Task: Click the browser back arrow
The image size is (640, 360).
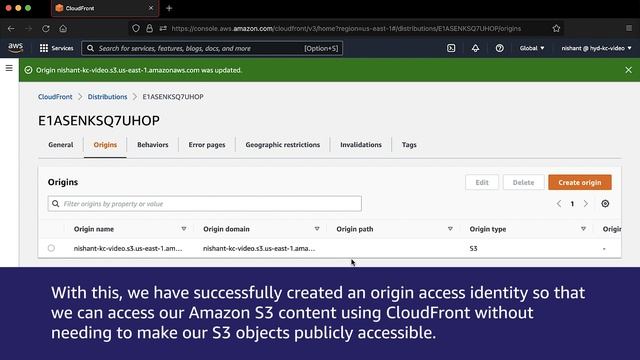Action: (x=11, y=29)
